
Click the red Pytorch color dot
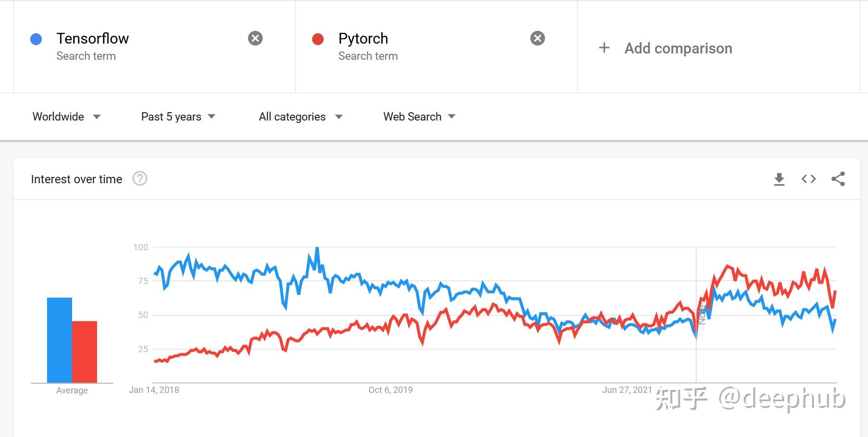[318, 39]
